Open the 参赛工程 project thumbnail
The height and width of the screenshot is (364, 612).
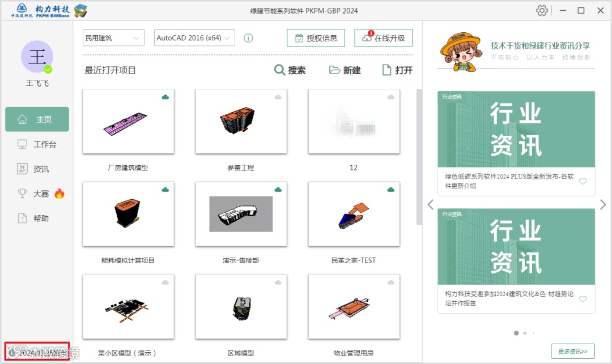[x=241, y=121]
